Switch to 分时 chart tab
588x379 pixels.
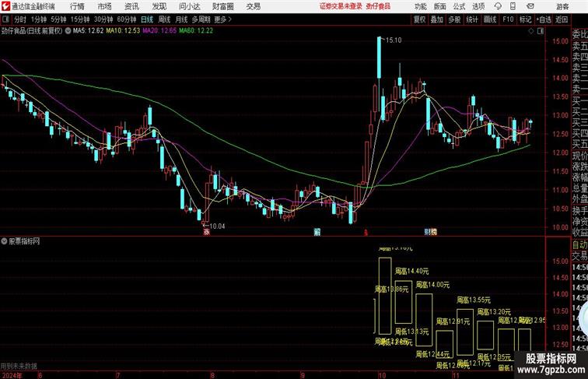[20, 19]
